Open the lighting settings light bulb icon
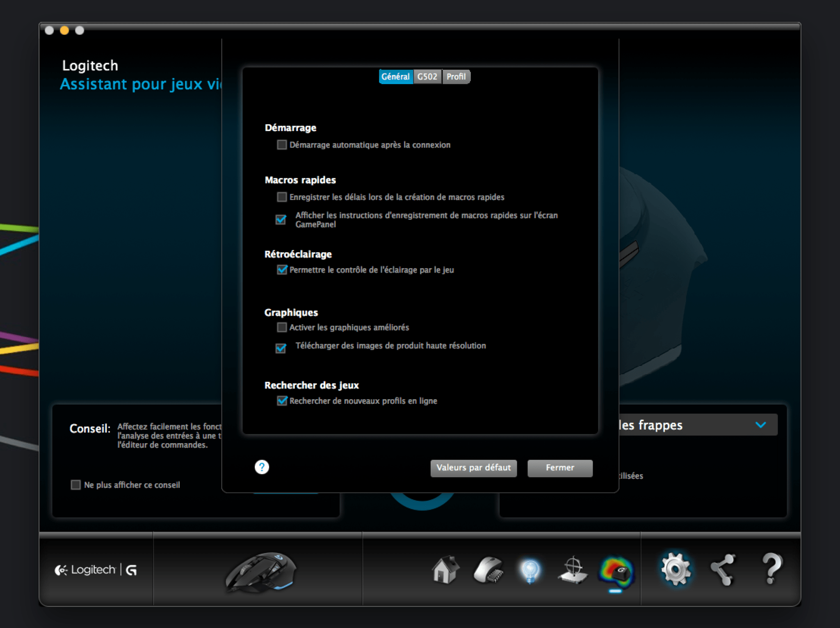 [530, 570]
